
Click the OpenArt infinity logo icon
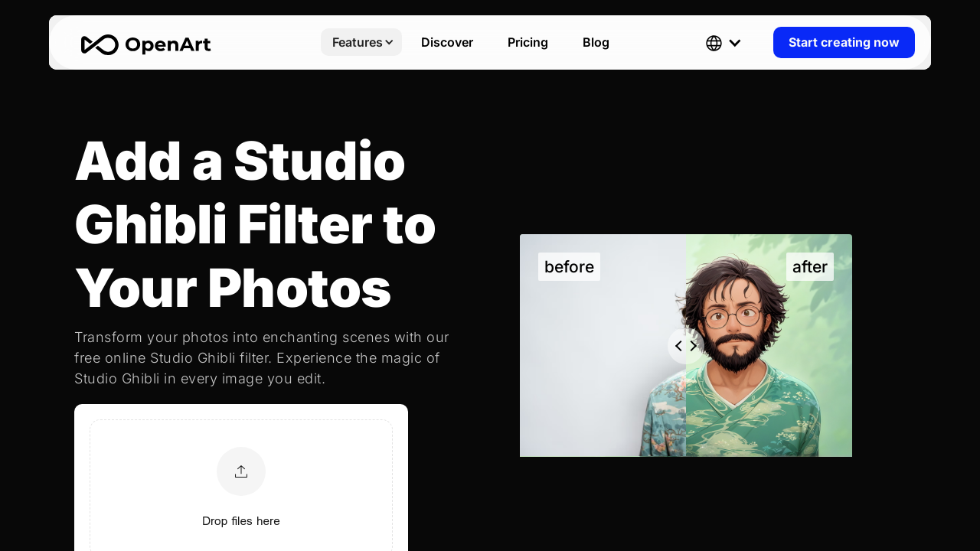pos(100,44)
